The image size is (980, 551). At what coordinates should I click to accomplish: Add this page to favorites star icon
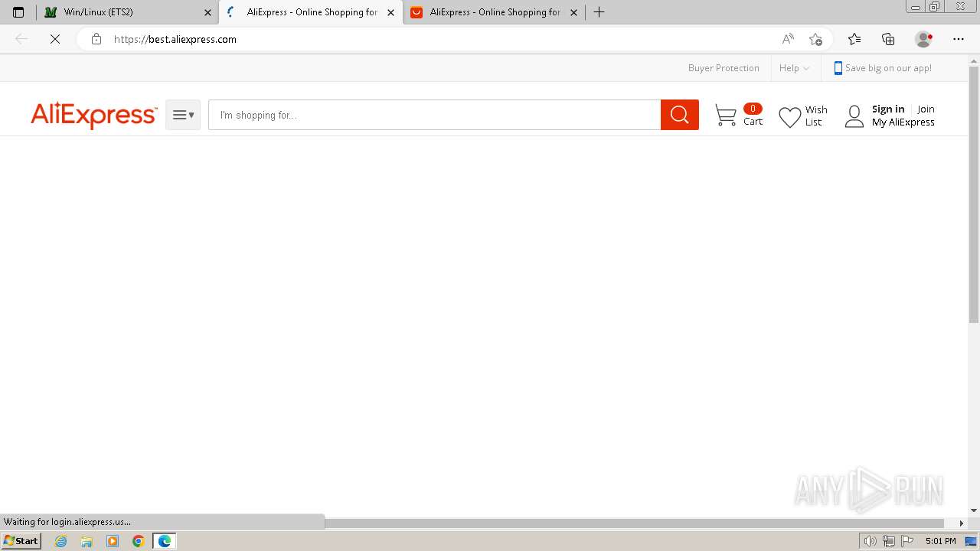815,39
